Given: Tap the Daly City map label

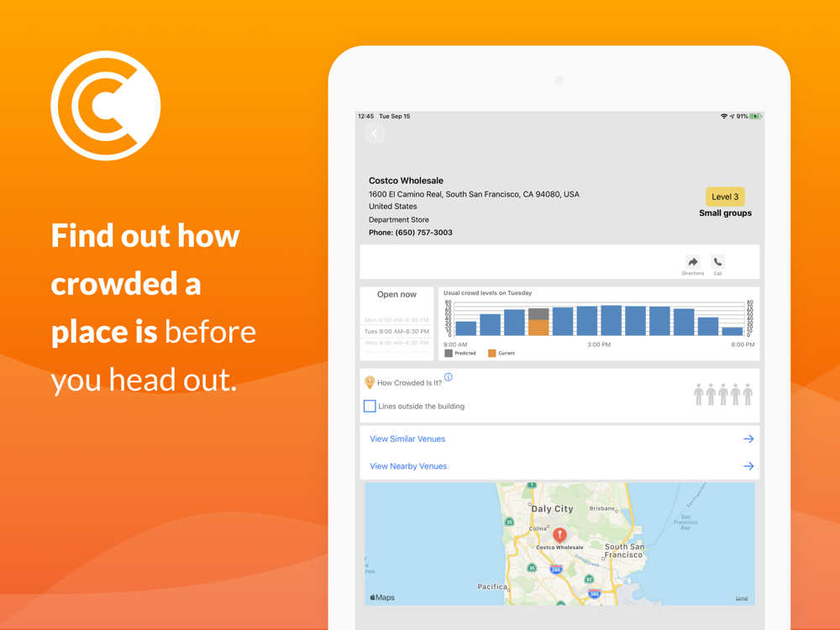Looking at the screenshot, I should 553,509.
